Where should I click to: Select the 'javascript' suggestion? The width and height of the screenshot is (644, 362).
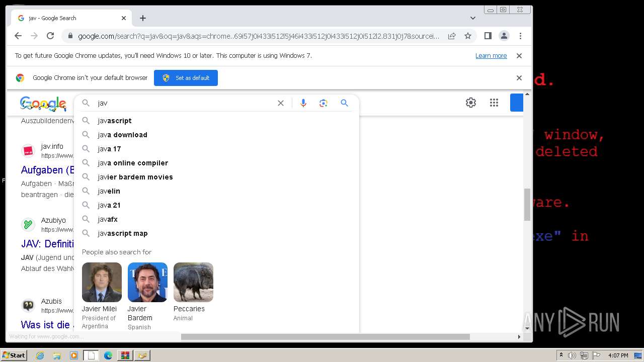[x=216, y=121]
